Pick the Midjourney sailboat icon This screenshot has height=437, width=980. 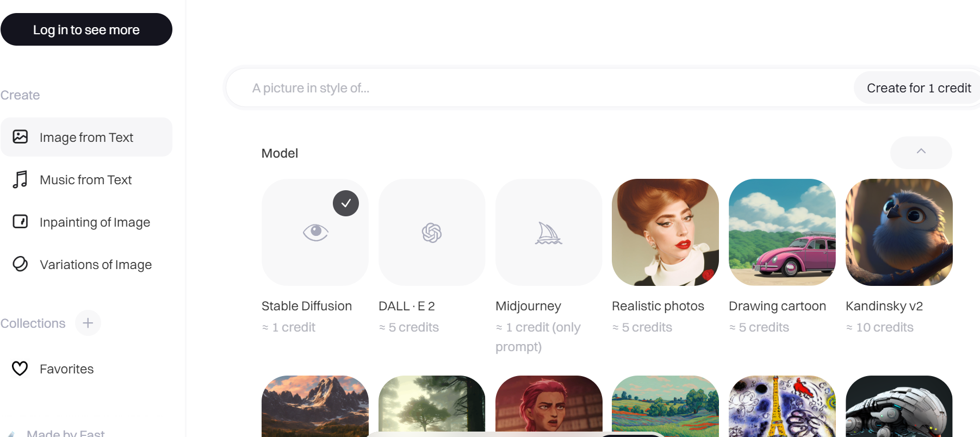(548, 233)
